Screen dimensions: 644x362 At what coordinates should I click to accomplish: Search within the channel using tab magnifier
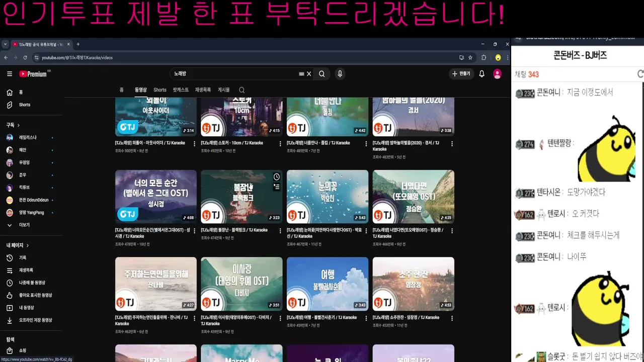(x=242, y=90)
